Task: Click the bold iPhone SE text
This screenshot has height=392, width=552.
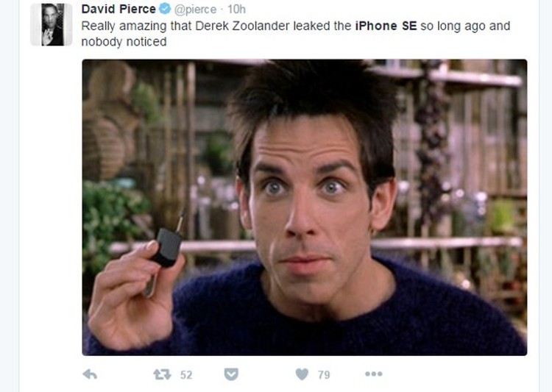Action: (386, 26)
